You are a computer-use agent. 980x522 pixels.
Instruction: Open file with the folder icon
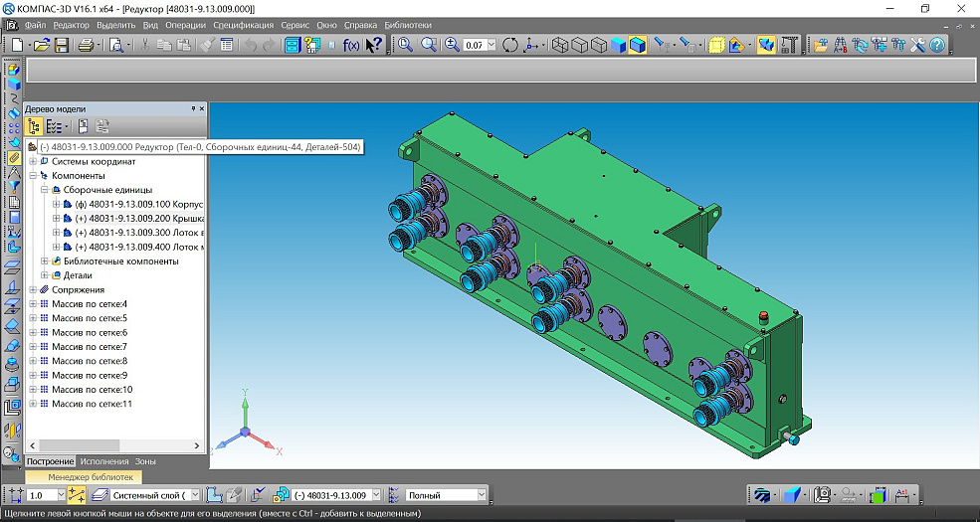[x=42, y=45]
